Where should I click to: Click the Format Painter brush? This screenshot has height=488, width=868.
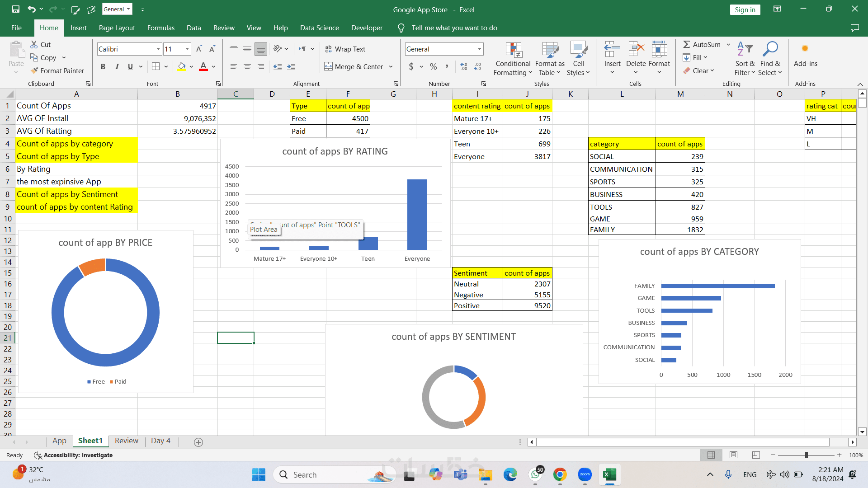coord(34,70)
